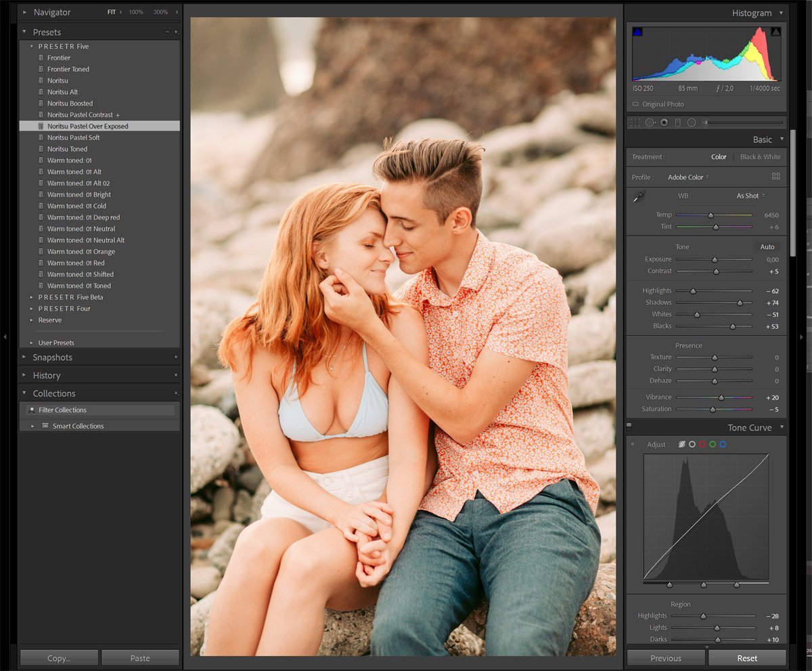
Task: Click the Reset button
Action: click(x=747, y=658)
